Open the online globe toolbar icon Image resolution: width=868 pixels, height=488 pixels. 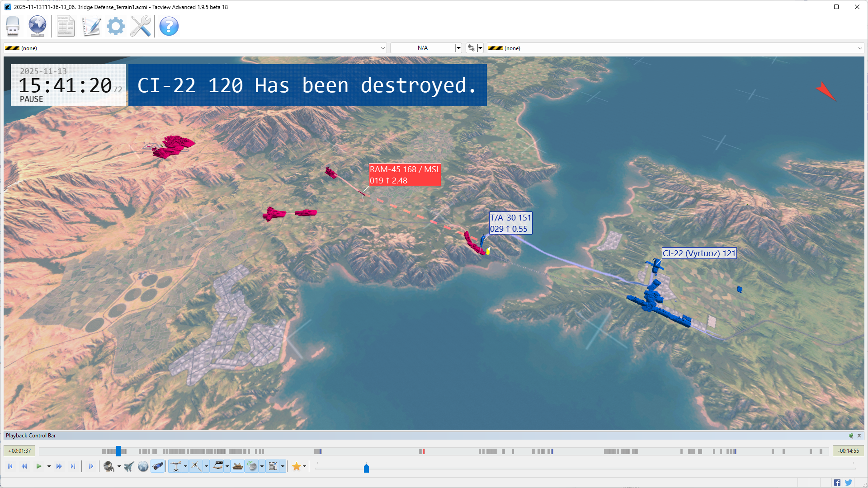(38, 26)
